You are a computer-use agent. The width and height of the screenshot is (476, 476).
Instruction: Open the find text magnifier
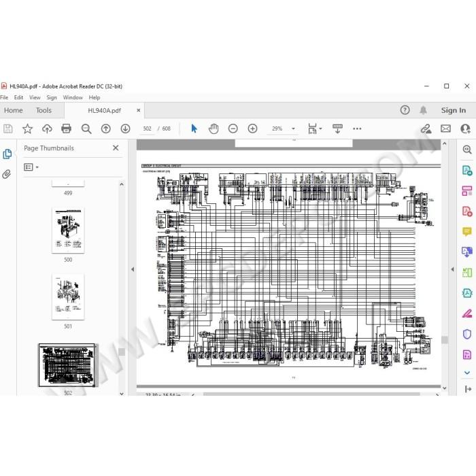click(86, 129)
